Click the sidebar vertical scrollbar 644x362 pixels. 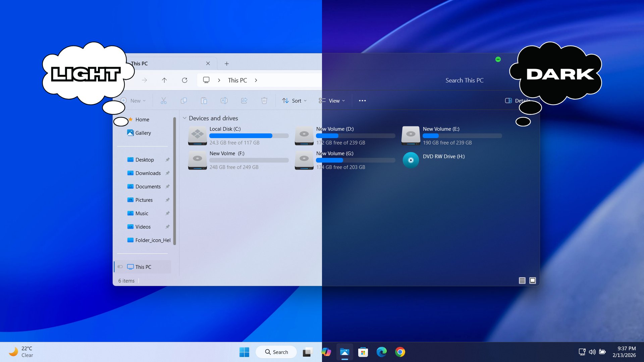[174, 181]
